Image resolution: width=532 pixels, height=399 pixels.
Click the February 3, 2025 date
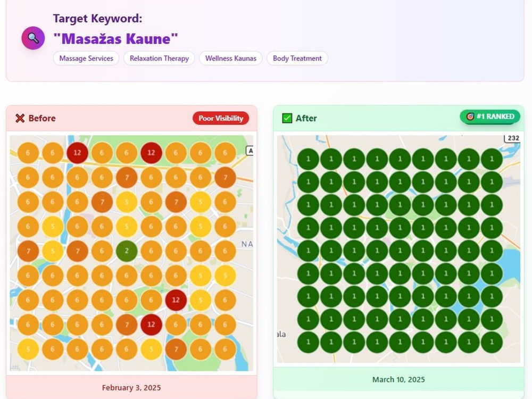(131, 387)
